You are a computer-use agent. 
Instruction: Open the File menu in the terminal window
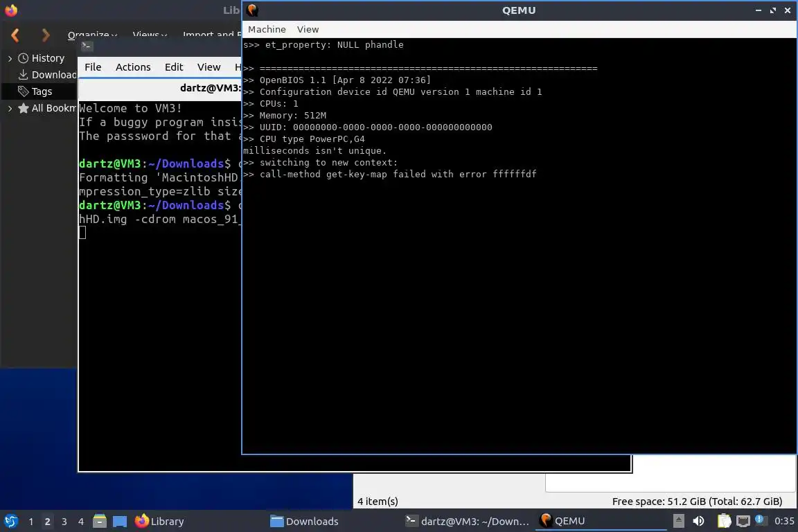coord(93,67)
